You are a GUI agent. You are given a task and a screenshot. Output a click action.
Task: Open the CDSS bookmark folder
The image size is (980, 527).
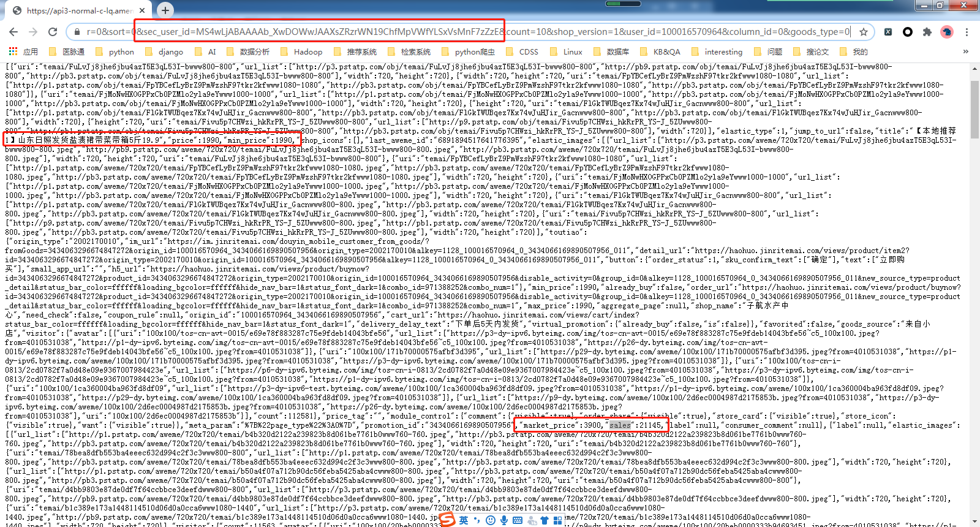[x=521, y=52]
